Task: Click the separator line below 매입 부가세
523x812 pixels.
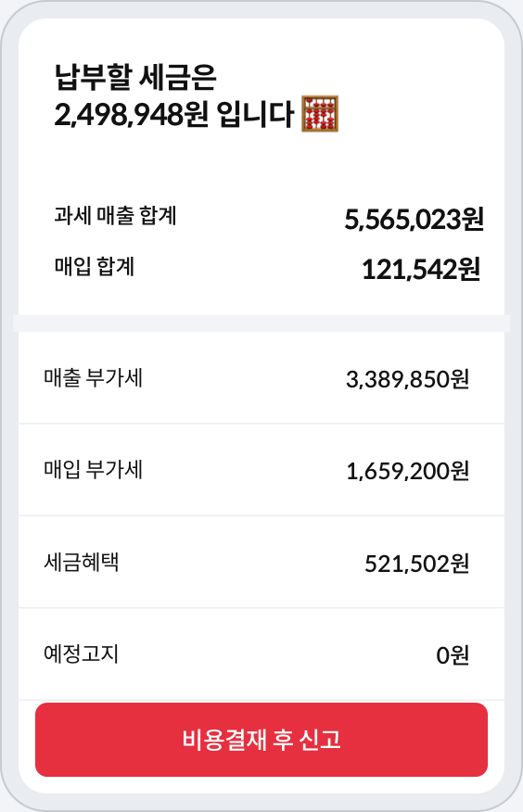Action: tap(261, 515)
